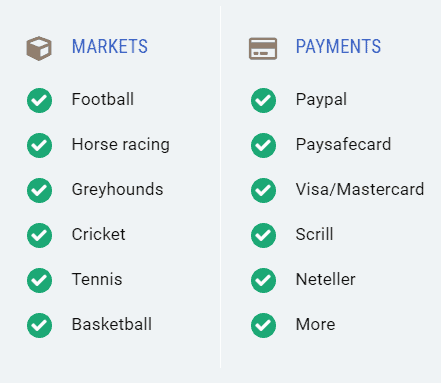Click the green checkmark next to Visa/Mastercard

click(x=263, y=190)
